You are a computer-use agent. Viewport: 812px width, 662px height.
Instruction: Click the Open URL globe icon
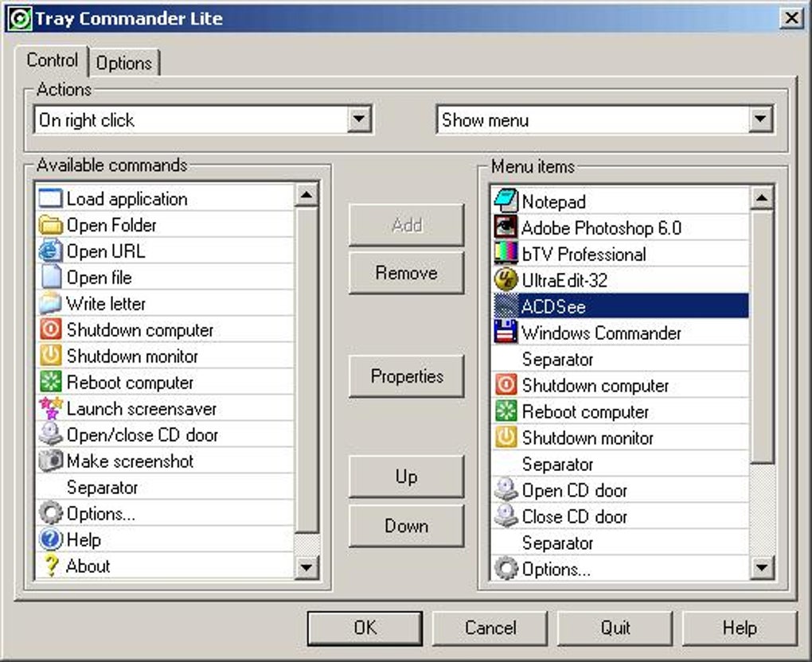point(50,251)
